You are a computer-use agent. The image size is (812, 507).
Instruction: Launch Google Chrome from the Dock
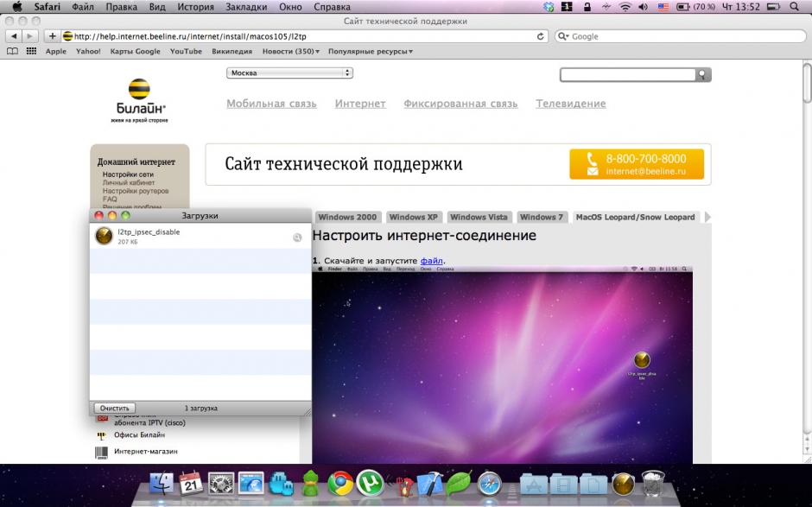click(340, 484)
